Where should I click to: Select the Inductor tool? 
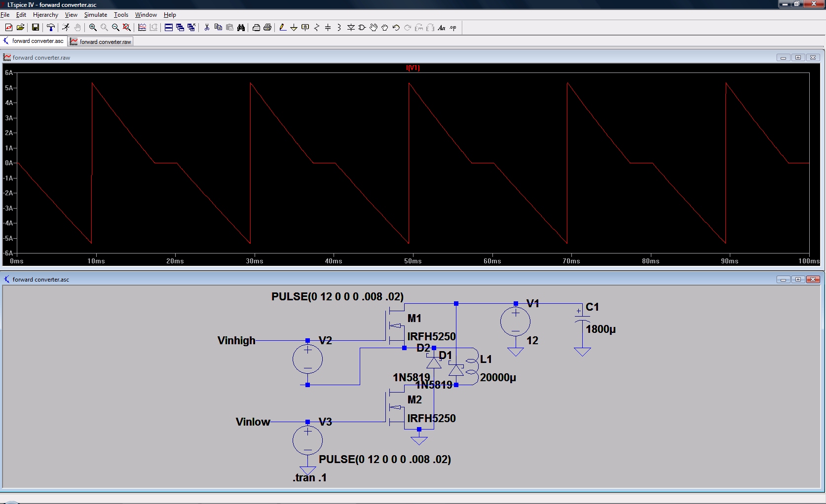339,28
